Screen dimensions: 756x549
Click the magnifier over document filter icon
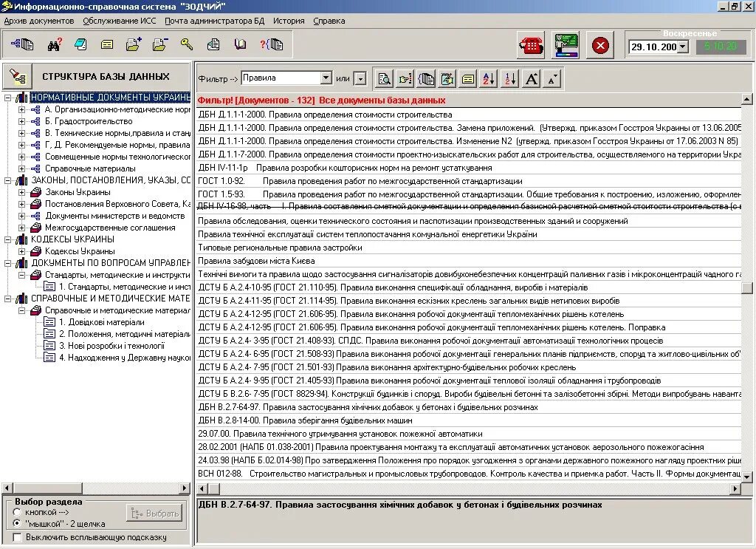[x=384, y=78]
